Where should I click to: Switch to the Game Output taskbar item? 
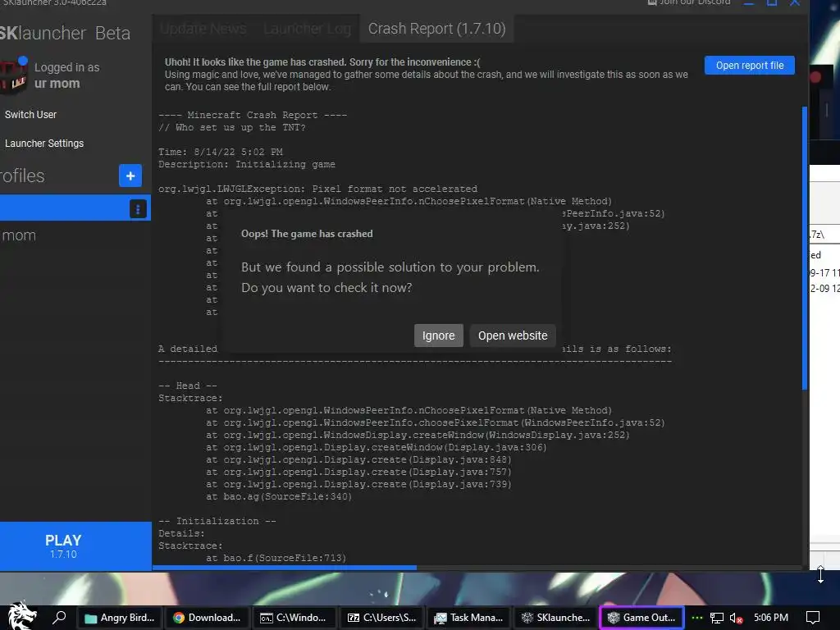pos(642,618)
